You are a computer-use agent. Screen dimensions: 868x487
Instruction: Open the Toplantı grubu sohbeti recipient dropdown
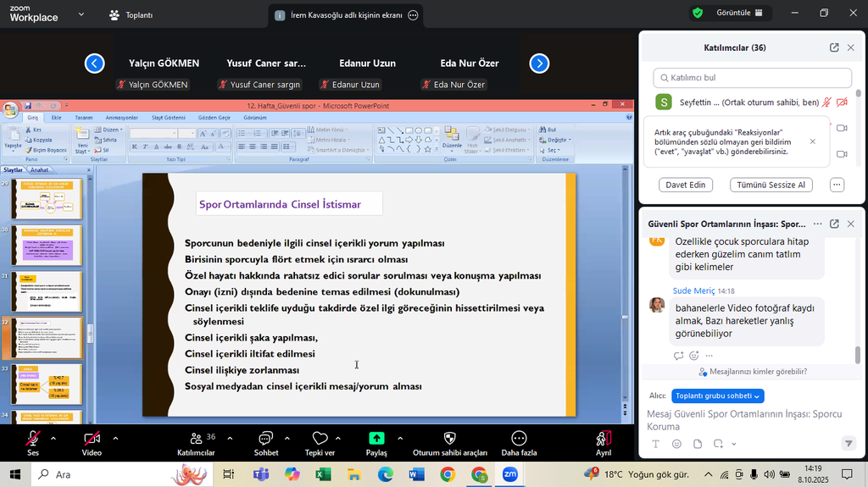(717, 396)
